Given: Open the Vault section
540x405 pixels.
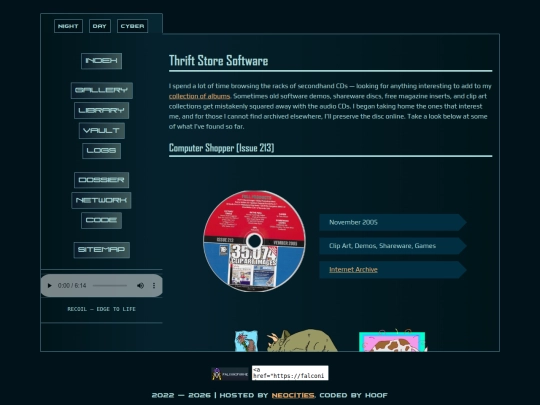Looking at the screenshot, I should click(102, 131).
